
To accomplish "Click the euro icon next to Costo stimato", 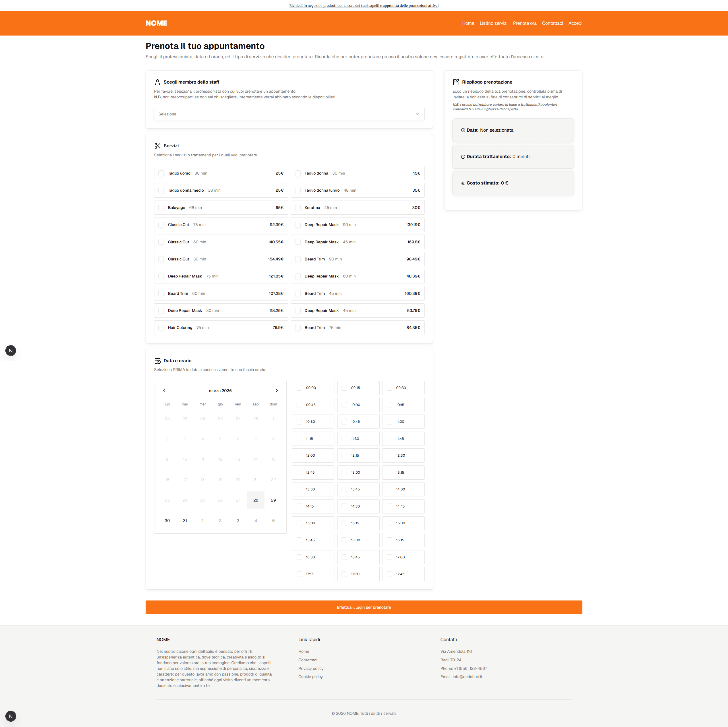I will 463,183.
